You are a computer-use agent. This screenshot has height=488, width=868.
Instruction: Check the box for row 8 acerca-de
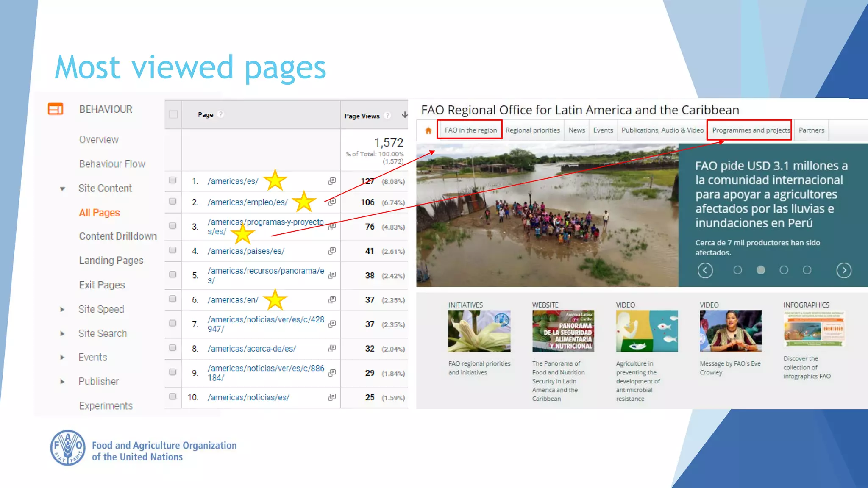point(172,348)
